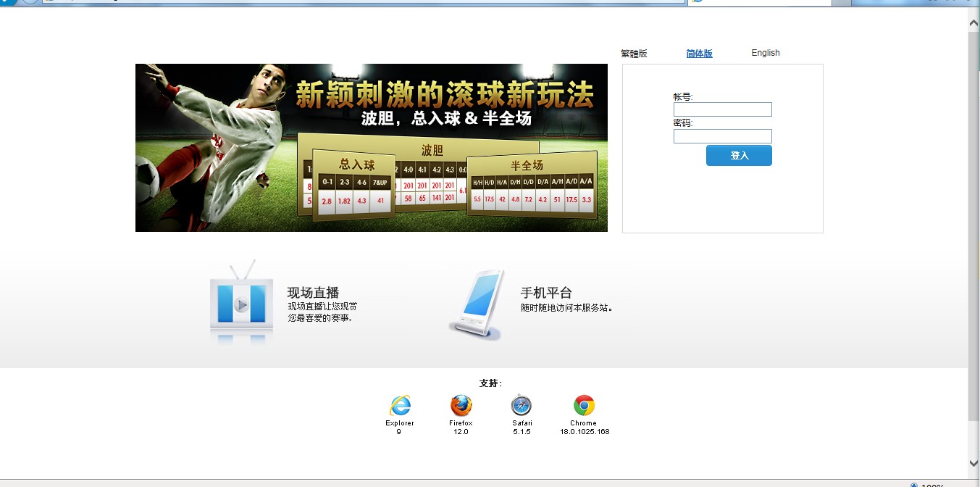Open the Chrome 18.0.1025.168 icon
The height and width of the screenshot is (487, 980).
click(x=583, y=404)
